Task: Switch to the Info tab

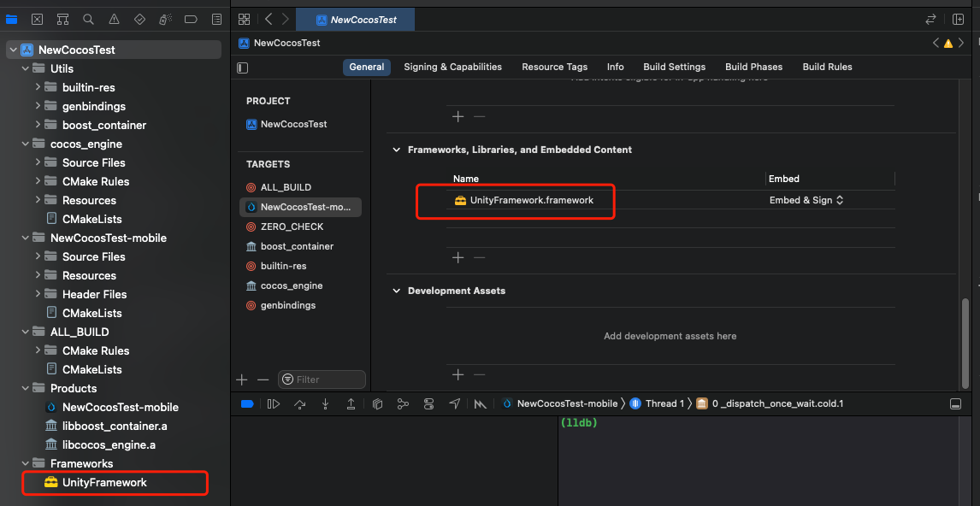Action: 615,67
